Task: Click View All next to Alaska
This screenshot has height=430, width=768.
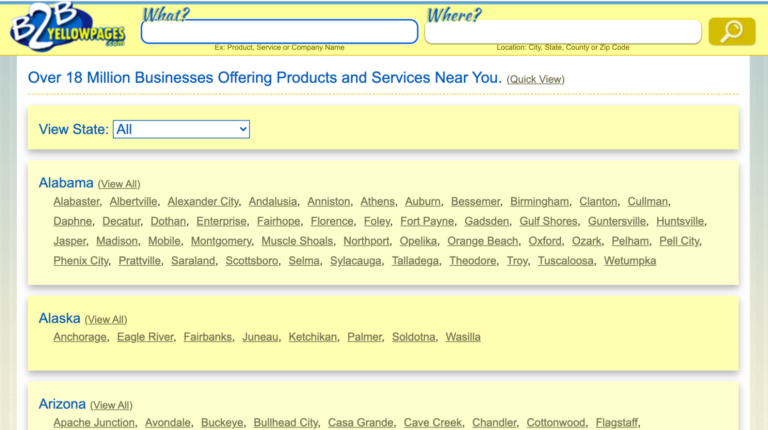Action: click(x=106, y=319)
